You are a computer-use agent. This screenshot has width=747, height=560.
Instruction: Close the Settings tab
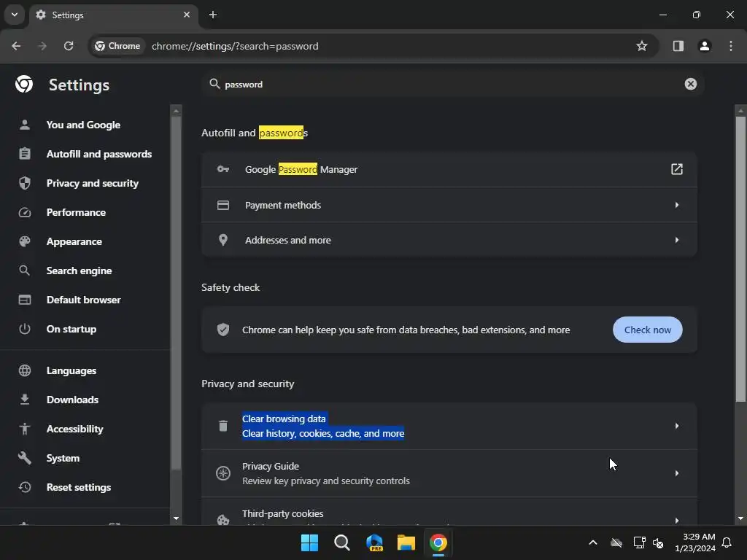click(x=187, y=15)
